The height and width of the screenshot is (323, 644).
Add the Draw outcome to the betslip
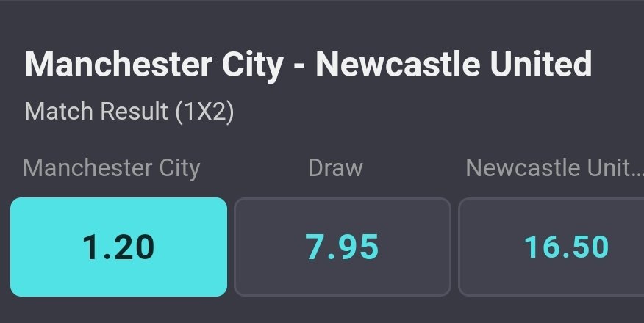tap(342, 247)
